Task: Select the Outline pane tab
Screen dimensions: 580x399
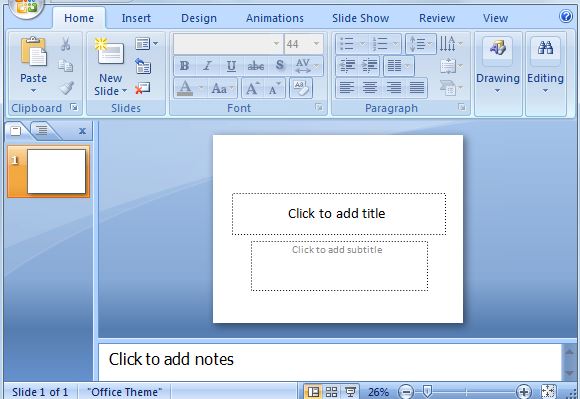Action: [x=41, y=130]
